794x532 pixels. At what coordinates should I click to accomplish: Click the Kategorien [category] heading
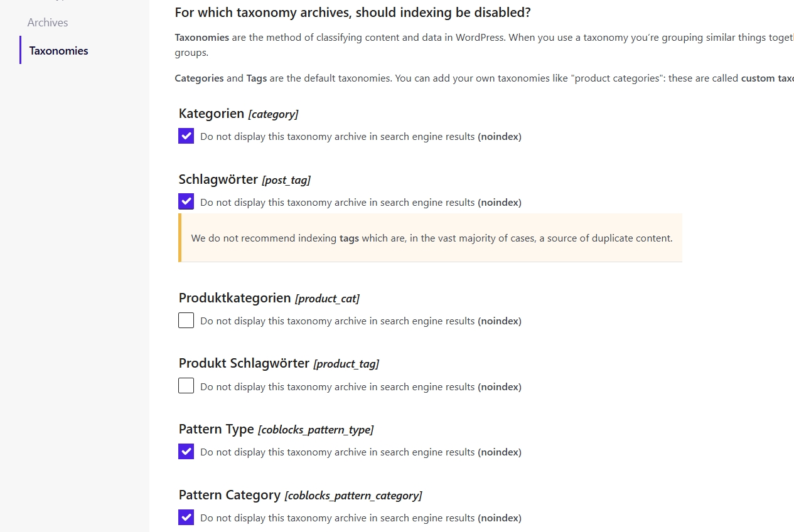pos(238,114)
